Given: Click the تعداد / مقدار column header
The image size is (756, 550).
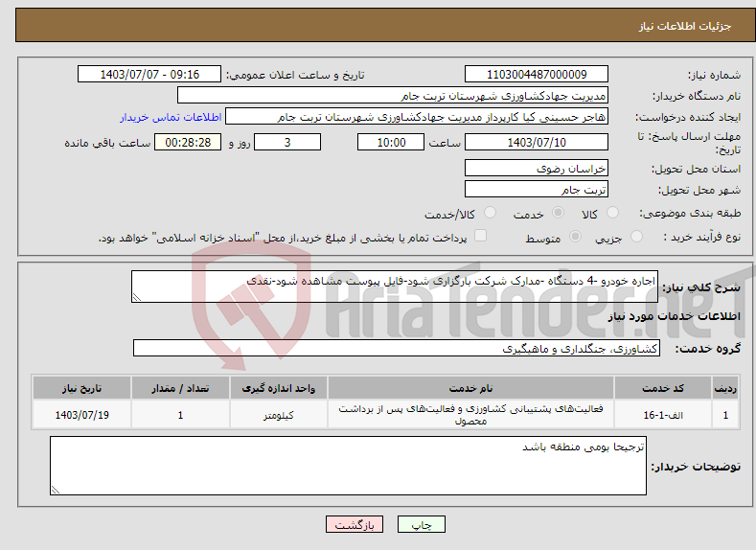Looking at the screenshot, I should coord(180,388).
